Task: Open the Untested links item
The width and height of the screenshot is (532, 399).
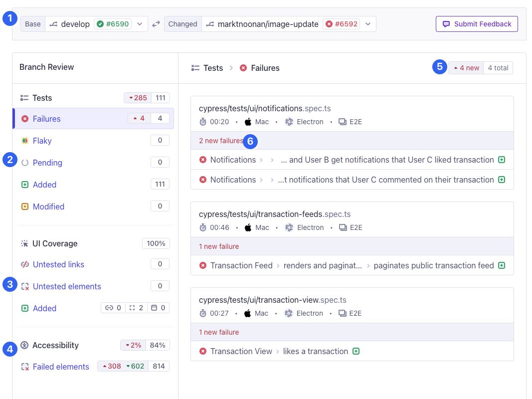Action: (x=58, y=264)
